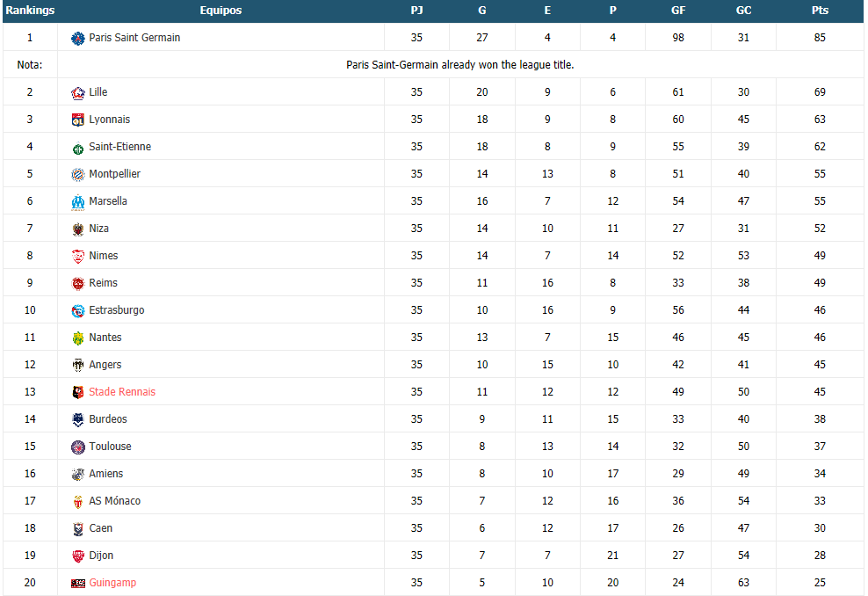
Task: Select the Reims club badge
Action: pos(78,284)
